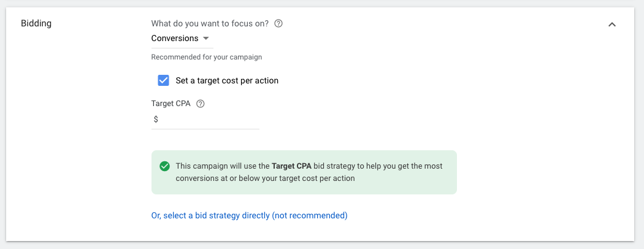Viewport: 644px width, 249px height.
Task: Click the dollar sign in the Target CPA field
Action: pyautogui.click(x=156, y=119)
